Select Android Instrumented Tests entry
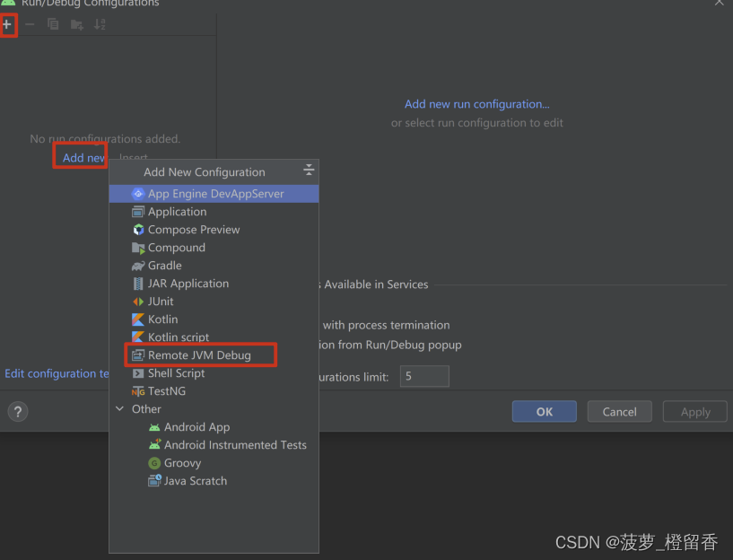 (214, 445)
